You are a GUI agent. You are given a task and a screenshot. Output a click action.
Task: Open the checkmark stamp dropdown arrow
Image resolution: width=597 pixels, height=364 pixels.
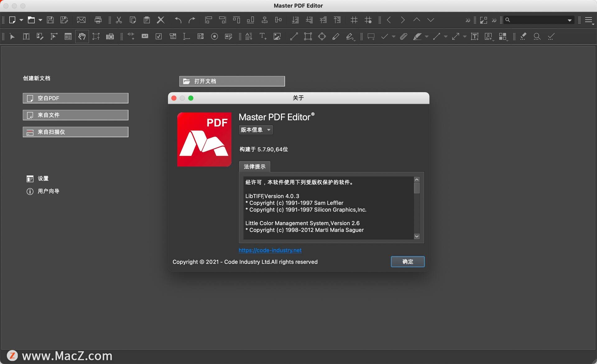click(394, 37)
